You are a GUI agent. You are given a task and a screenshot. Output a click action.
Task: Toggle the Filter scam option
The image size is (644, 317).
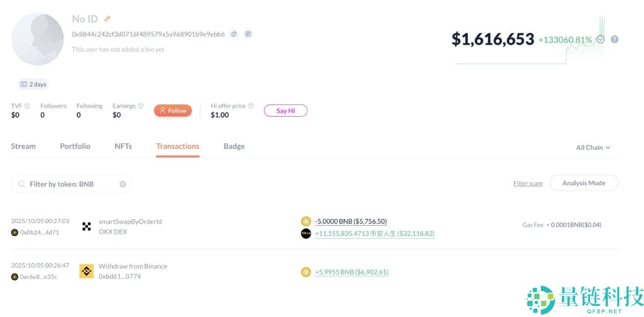pyautogui.click(x=528, y=183)
